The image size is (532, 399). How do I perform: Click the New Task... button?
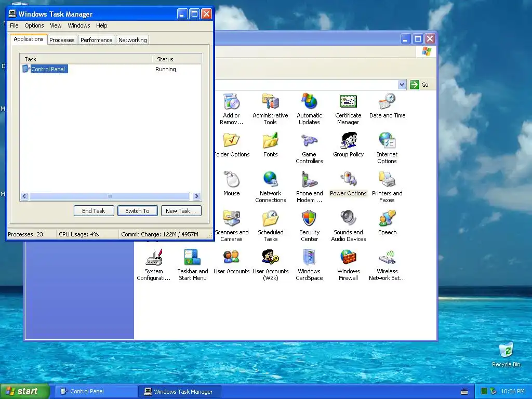[181, 211]
